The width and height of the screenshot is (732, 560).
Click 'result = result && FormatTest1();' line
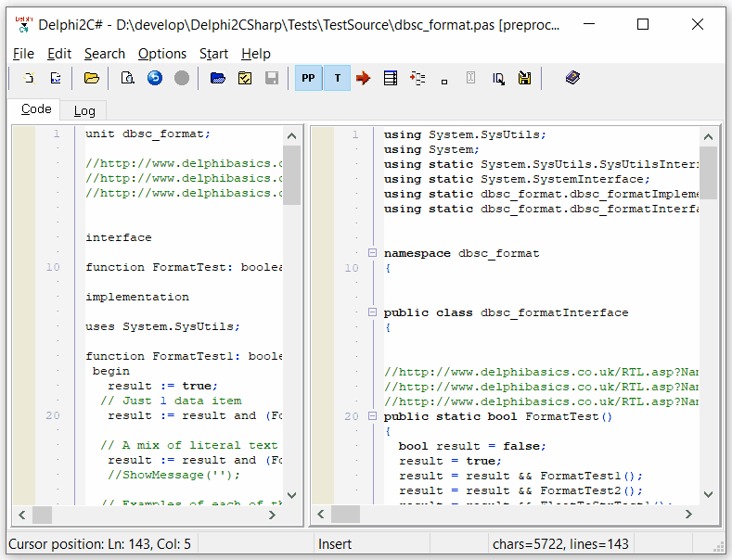(520, 476)
